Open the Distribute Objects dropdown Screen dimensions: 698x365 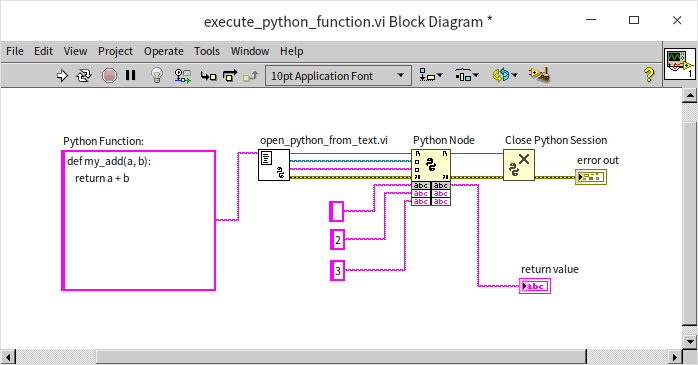[467, 76]
